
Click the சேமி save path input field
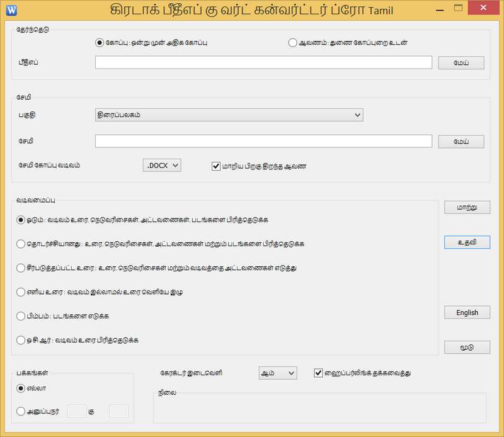coord(263,141)
